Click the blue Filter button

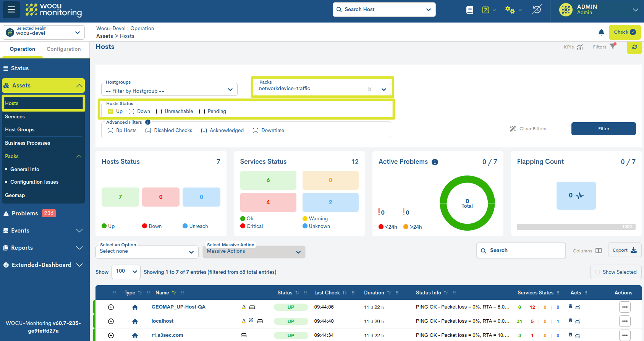tap(603, 129)
